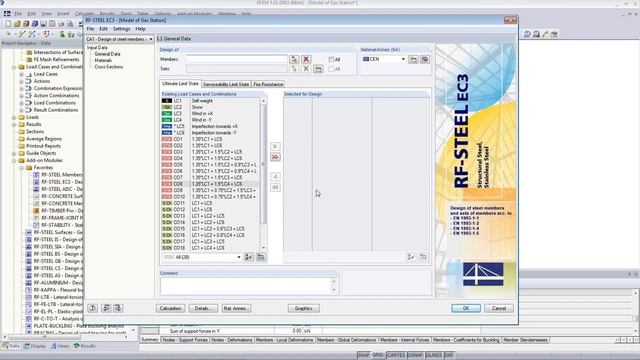Screen dimensions: 640x360
Task: Expand the Guide Objects folder
Action: (14, 153)
